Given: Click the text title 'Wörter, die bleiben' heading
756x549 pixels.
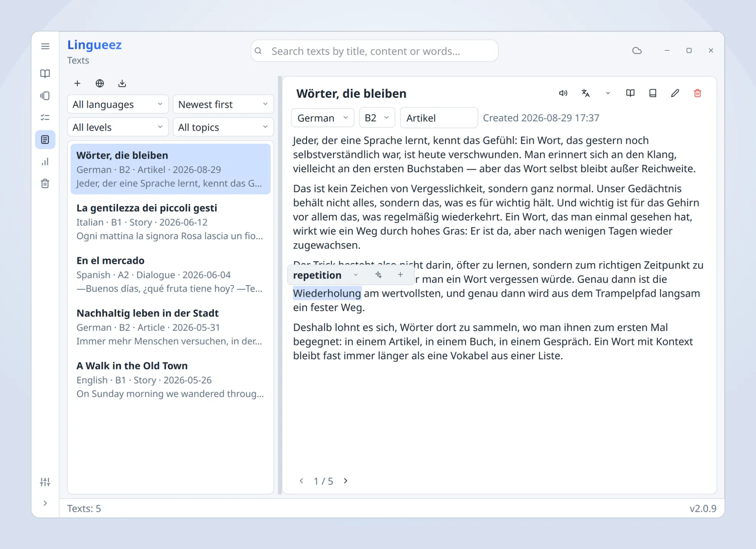Looking at the screenshot, I should tap(351, 93).
